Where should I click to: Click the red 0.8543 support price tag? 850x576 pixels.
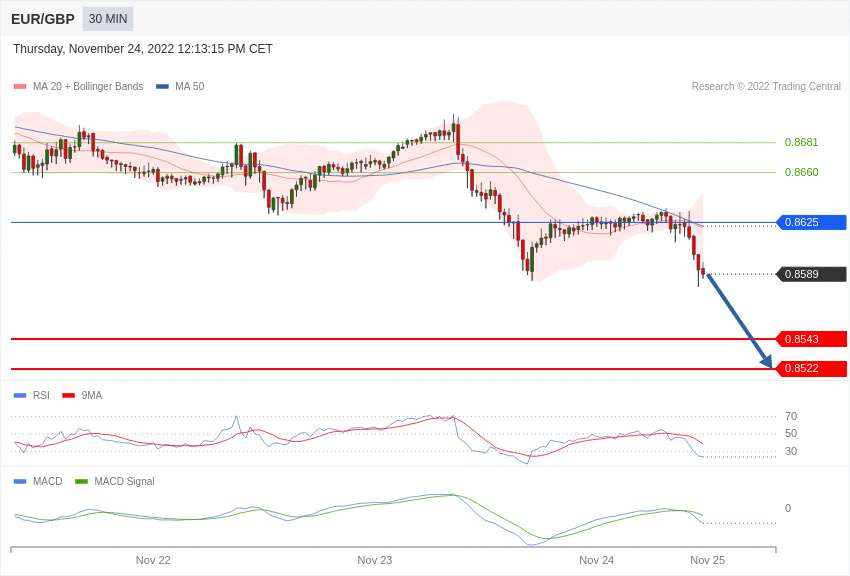pyautogui.click(x=812, y=339)
